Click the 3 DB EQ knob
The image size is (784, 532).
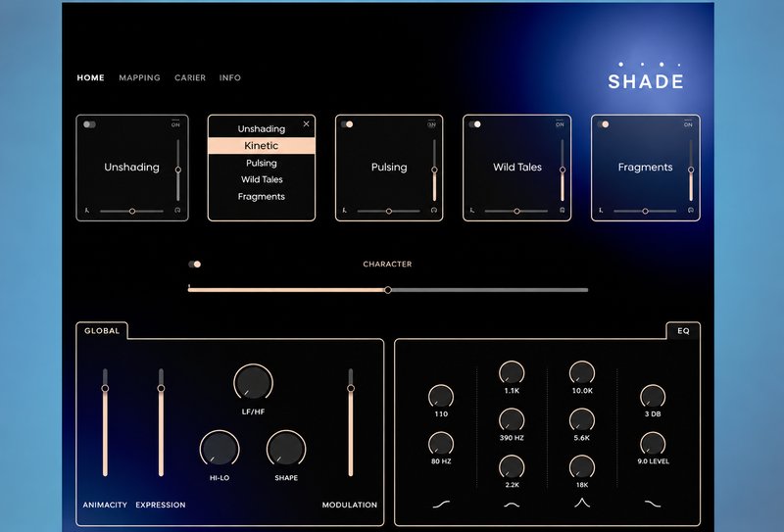tap(653, 396)
